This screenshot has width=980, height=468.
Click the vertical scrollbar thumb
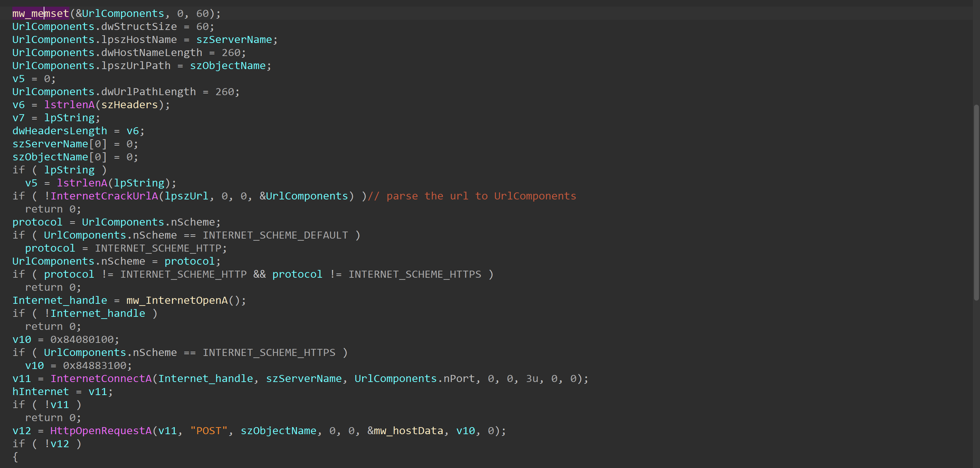[x=976, y=202]
